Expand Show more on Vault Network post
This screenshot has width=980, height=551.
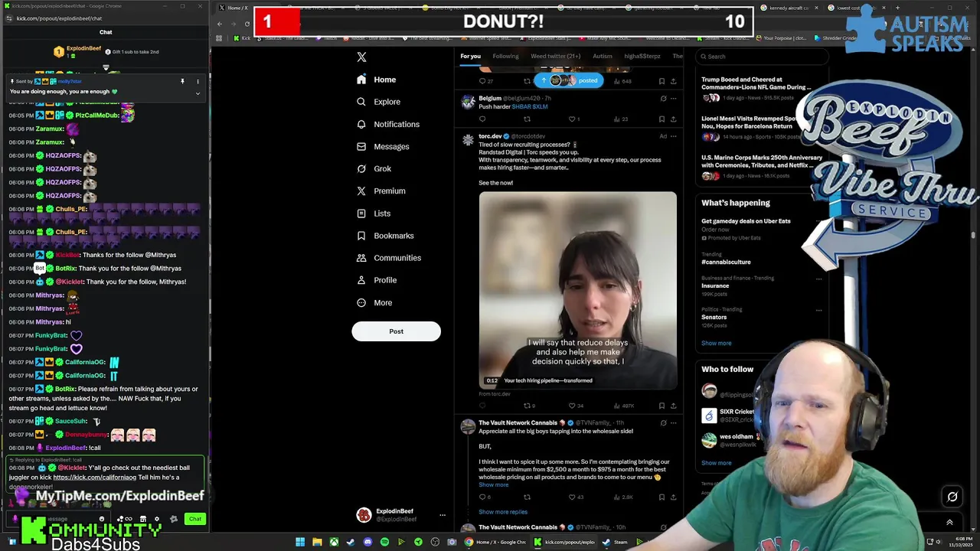tap(493, 484)
